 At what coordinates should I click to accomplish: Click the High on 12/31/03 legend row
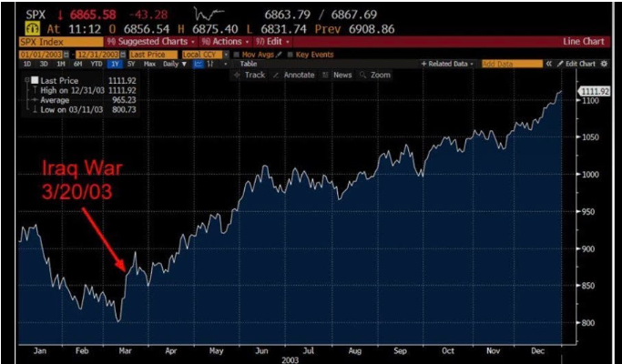pyautogui.click(x=85, y=90)
